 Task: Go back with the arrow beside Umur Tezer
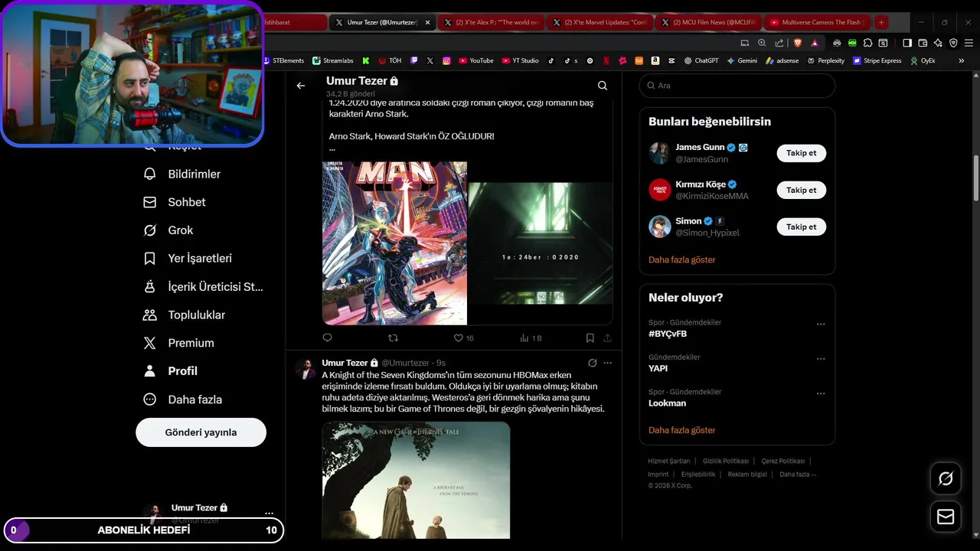tap(301, 86)
